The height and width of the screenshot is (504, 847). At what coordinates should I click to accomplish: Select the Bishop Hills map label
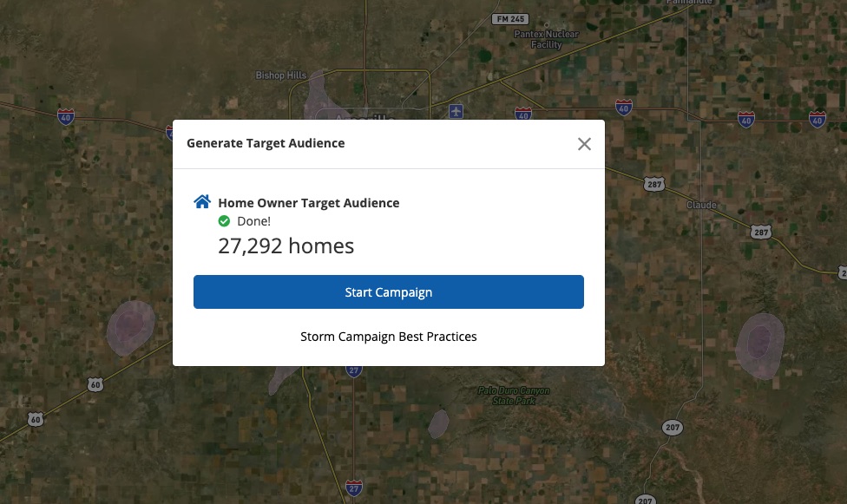click(x=280, y=75)
